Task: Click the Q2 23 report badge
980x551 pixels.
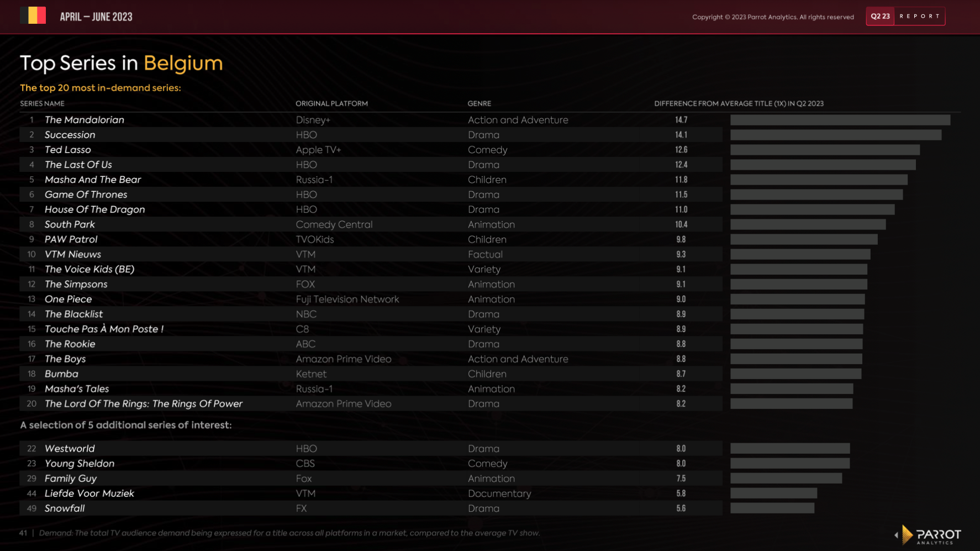Action: click(x=905, y=17)
